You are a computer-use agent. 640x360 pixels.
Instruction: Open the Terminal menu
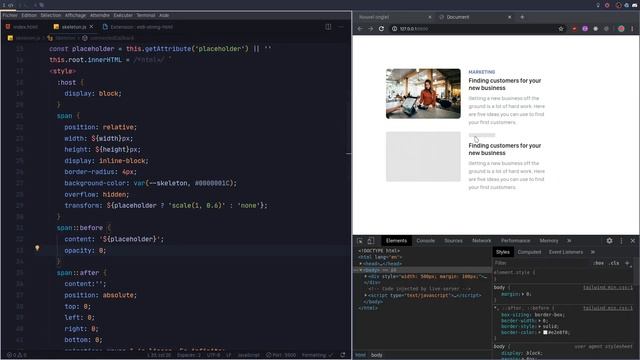click(146, 15)
